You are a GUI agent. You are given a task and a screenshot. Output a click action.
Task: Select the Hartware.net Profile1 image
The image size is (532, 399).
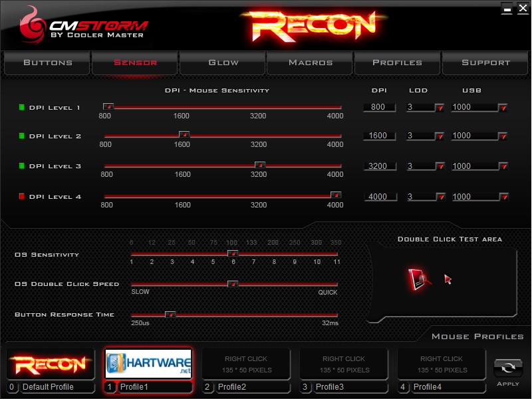coord(148,364)
